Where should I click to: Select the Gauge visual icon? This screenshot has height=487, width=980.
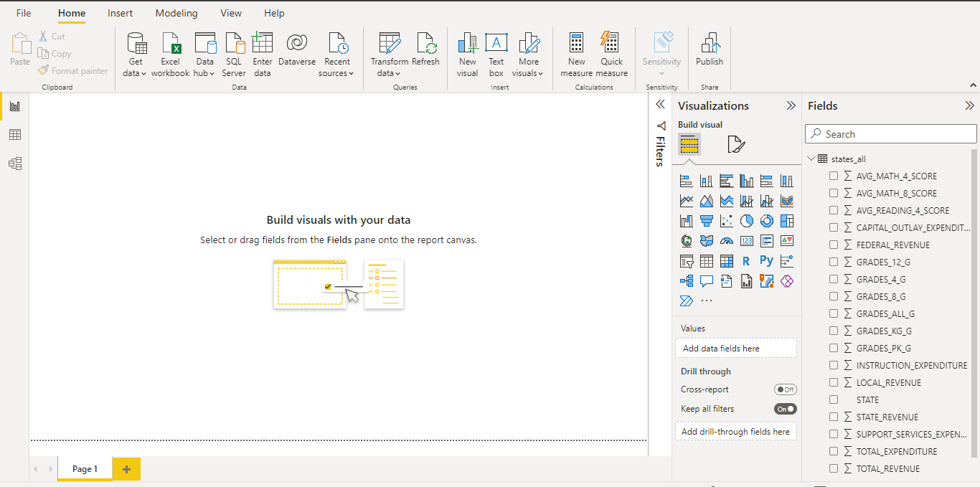726,241
